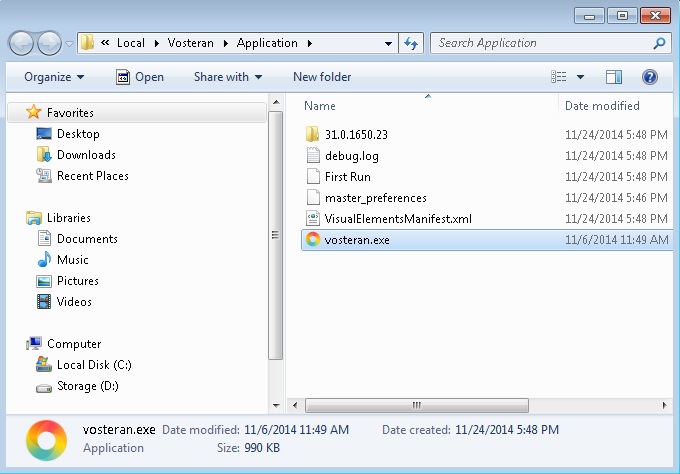Click the Local breadcrumb in address bar

[x=131, y=43]
